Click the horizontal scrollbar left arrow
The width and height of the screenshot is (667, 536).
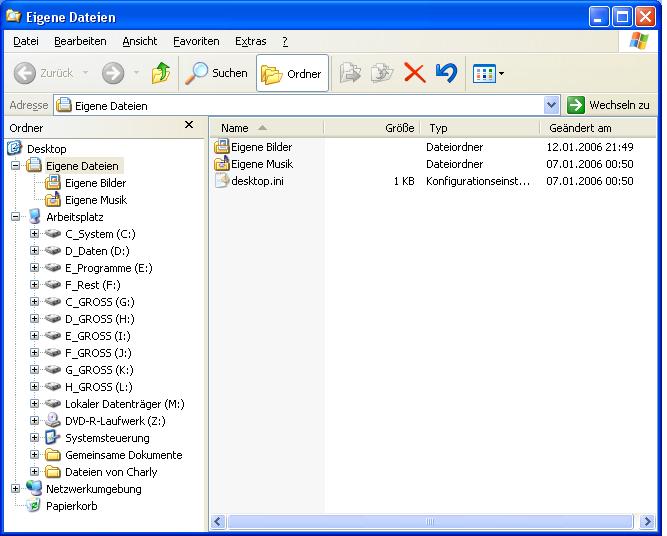(x=218, y=522)
